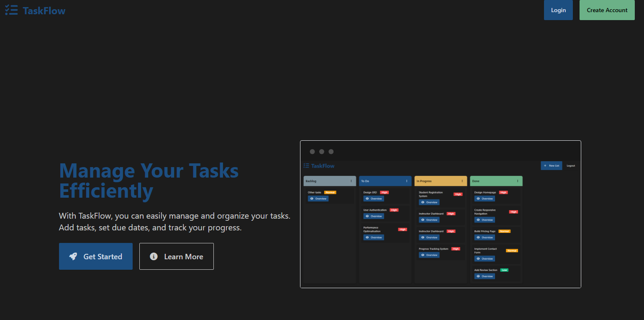Viewport: 644px width, 320px height.
Task: Click the Login button
Action: click(x=558, y=10)
